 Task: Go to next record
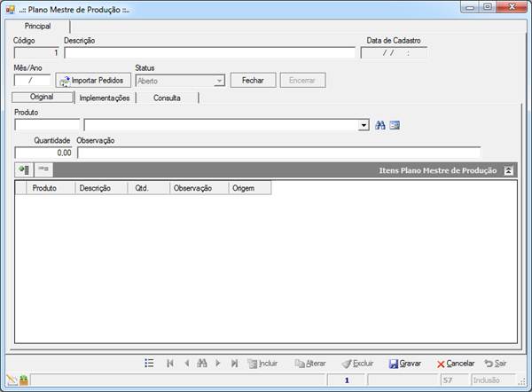click(218, 363)
